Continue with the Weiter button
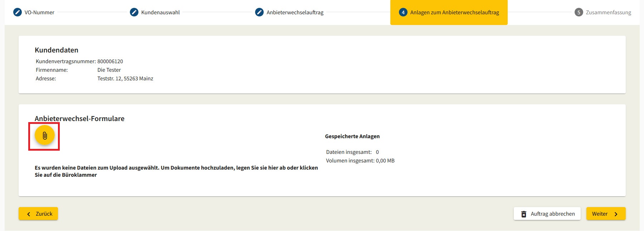 [x=606, y=214]
